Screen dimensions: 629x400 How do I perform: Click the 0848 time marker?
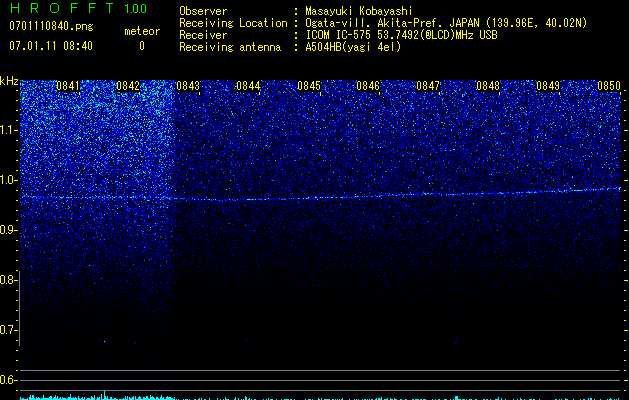coord(488,86)
